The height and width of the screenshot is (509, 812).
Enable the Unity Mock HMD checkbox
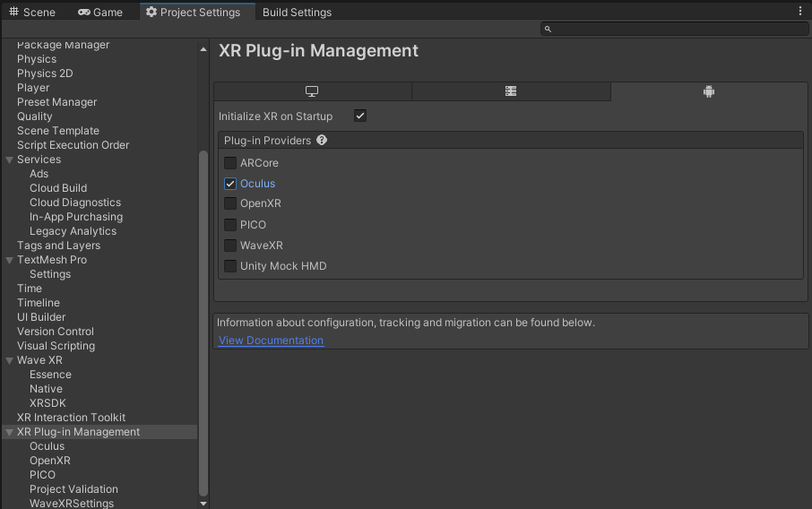[230, 266]
